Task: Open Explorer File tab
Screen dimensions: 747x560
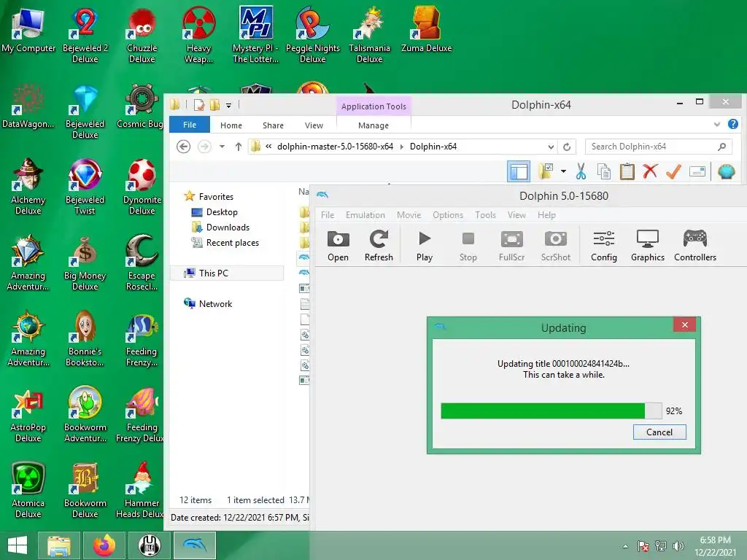Action: pyautogui.click(x=190, y=125)
